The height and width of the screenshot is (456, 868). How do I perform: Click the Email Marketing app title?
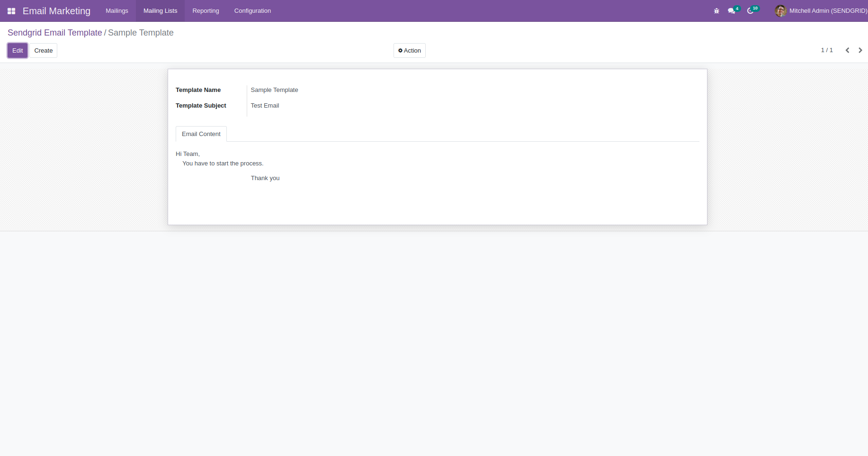(56, 11)
